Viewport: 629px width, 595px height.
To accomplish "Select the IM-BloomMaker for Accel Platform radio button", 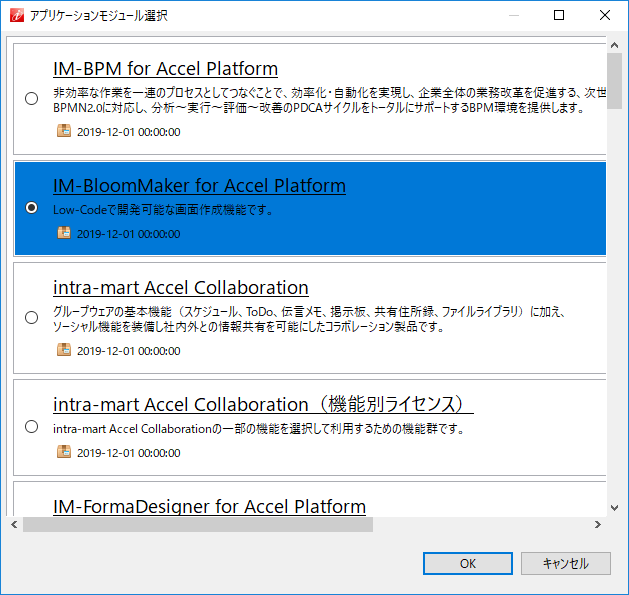I will tap(31, 207).
